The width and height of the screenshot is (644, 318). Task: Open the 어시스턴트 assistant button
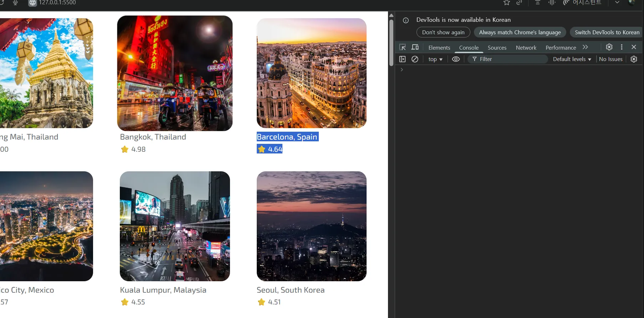pyautogui.click(x=582, y=3)
